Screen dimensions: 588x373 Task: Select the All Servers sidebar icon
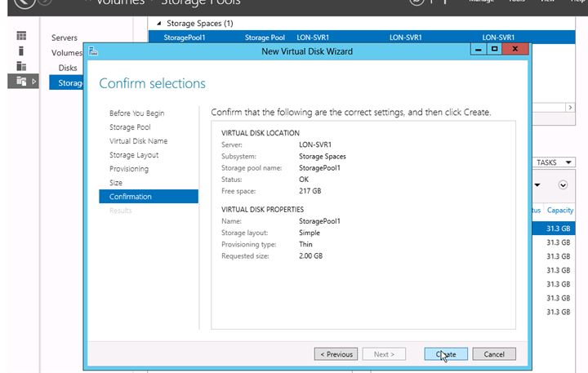(x=22, y=66)
